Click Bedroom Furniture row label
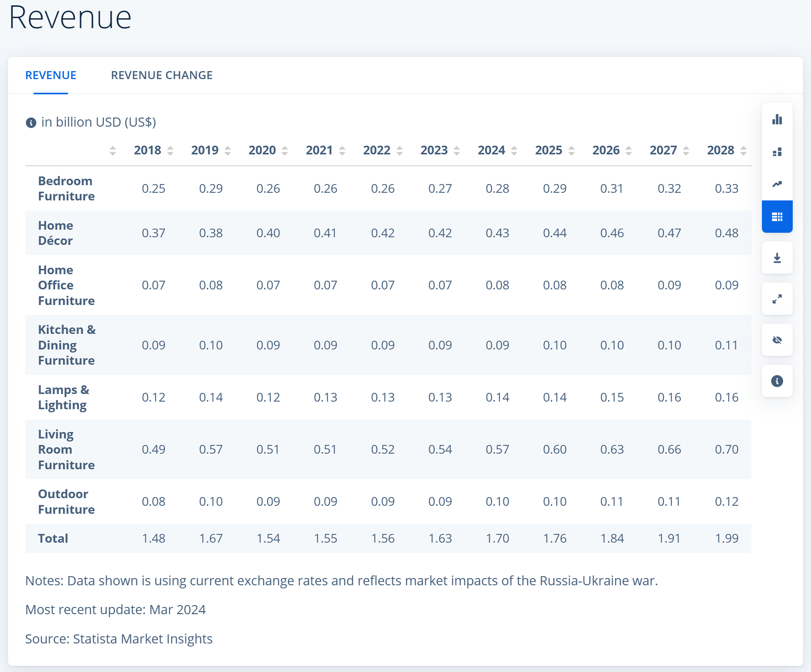The width and height of the screenshot is (811, 672). point(66,189)
